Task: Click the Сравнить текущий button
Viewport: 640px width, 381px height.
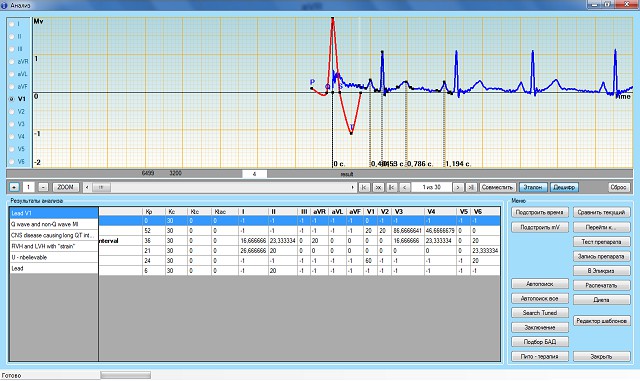Action: pyautogui.click(x=601, y=212)
